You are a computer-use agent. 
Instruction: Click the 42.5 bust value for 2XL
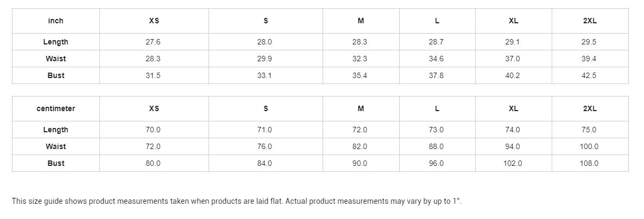point(589,75)
